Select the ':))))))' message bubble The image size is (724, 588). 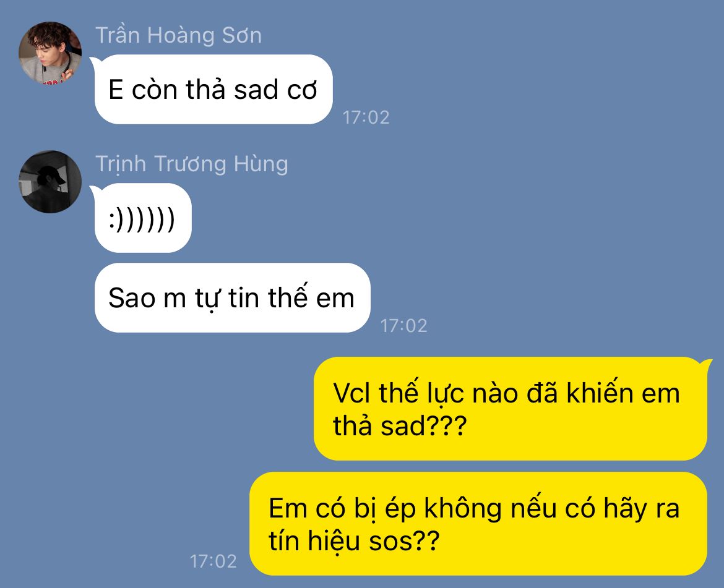[143, 218]
